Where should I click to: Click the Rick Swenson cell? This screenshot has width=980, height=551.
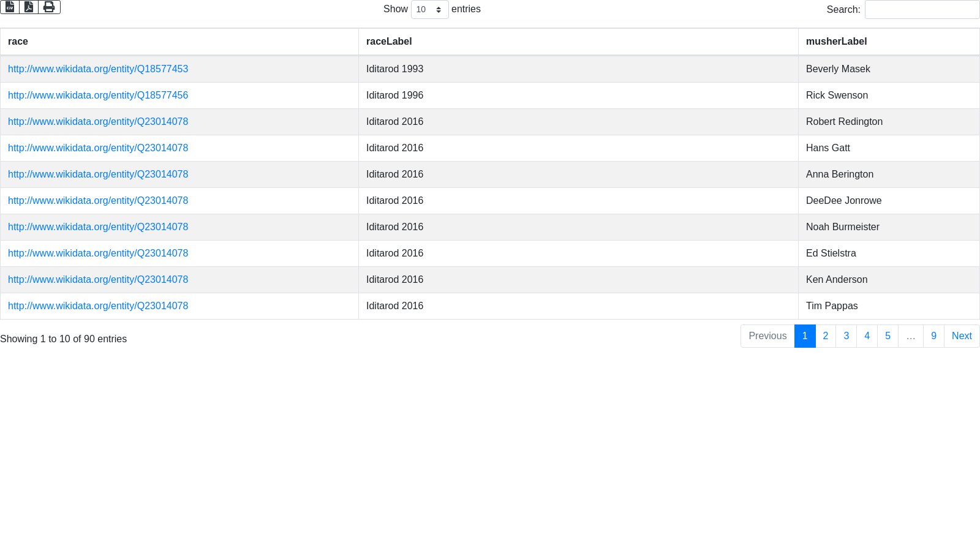coord(889,96)
